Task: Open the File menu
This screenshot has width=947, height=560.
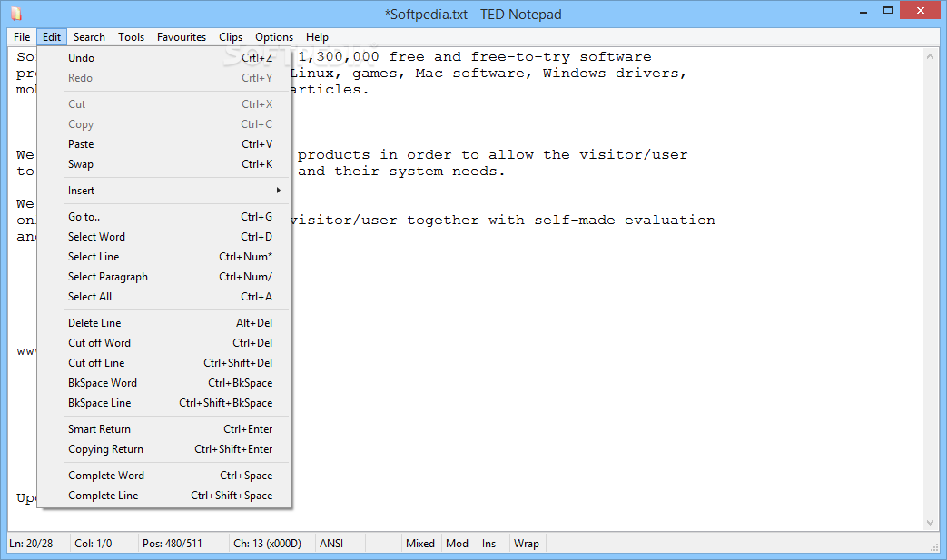Action: 22,37
